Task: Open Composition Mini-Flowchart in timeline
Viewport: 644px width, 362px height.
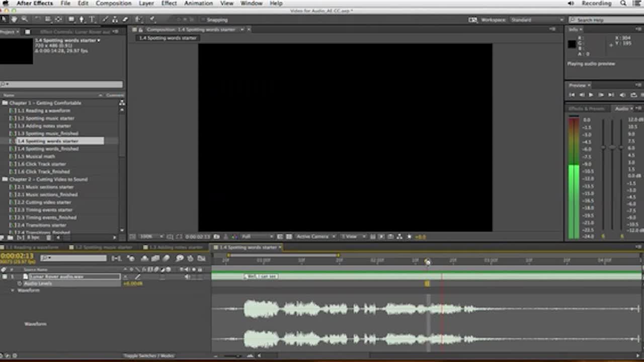Action: pyautogui.click(x=117, y=258)
